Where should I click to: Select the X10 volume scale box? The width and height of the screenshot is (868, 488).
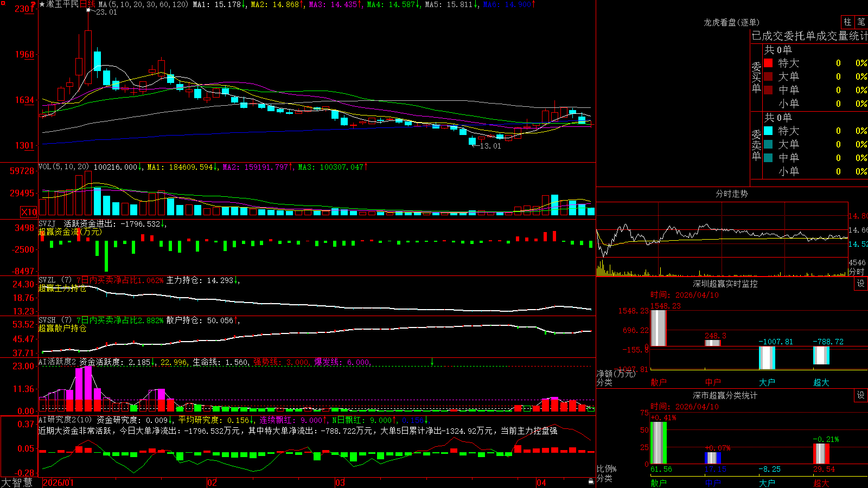29,212
